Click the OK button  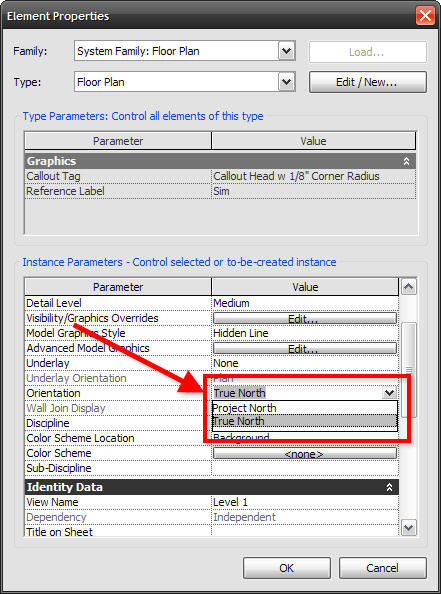click(x=287, y=568)
